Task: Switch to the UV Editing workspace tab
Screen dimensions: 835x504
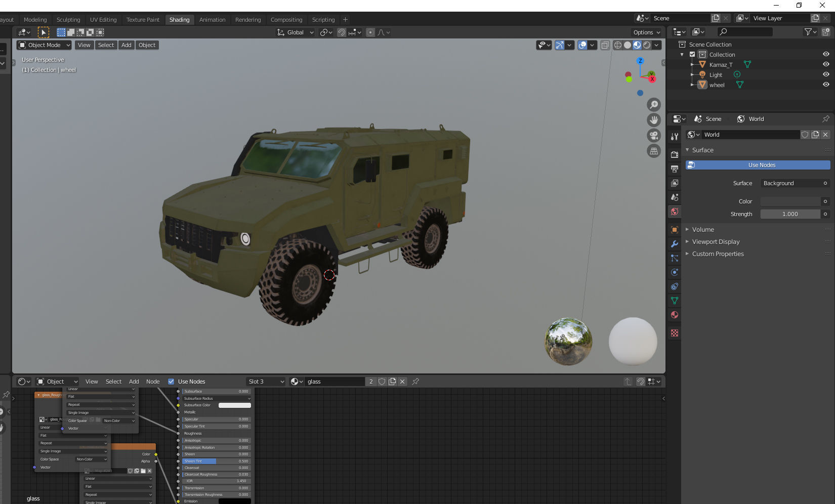Action: click(103, 20)
